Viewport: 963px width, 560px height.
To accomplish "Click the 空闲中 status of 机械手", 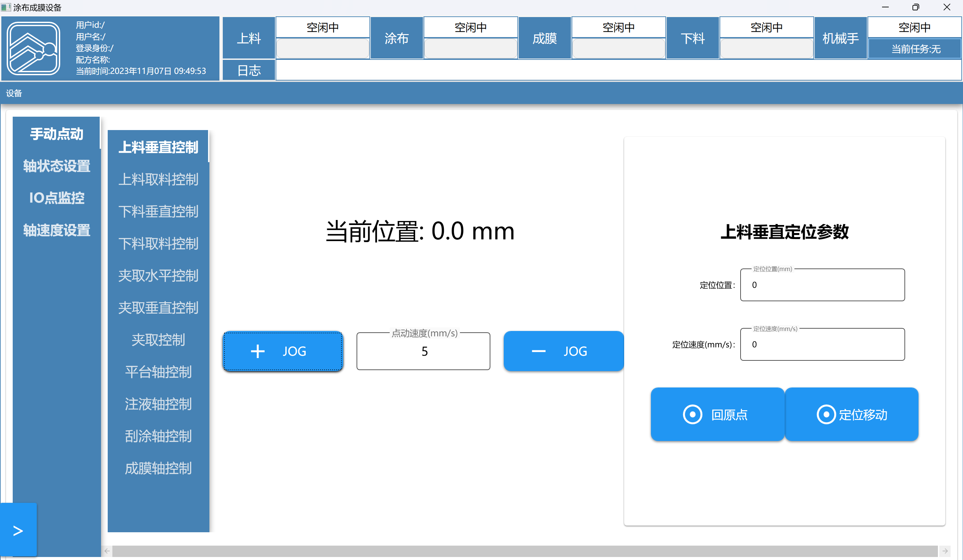I will click(914, 27).
